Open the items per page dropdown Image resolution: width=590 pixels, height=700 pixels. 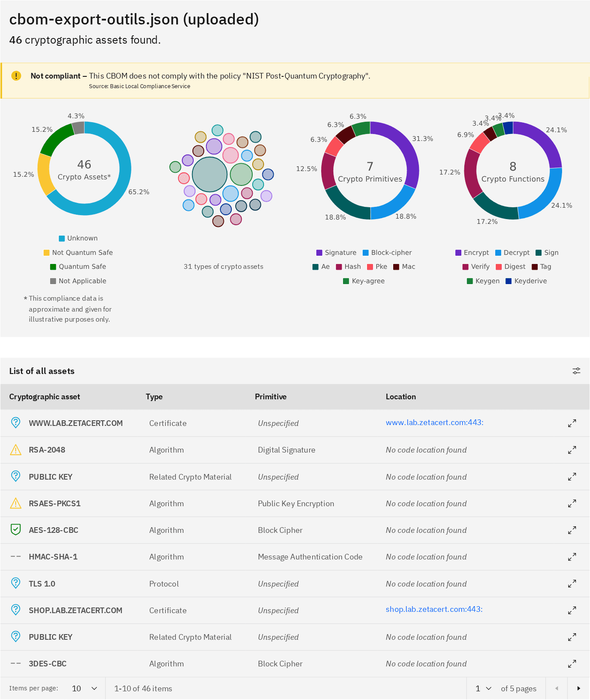[x=84, y=688]
